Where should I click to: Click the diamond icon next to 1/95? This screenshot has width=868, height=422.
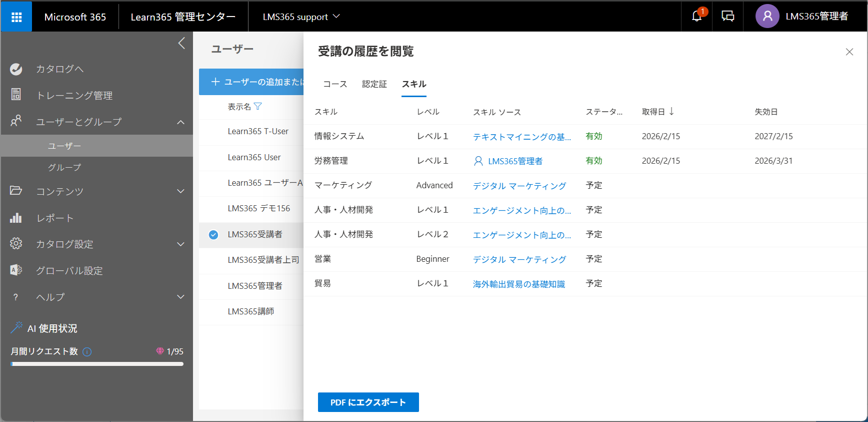pyautogui.click(x=160, y=351)
